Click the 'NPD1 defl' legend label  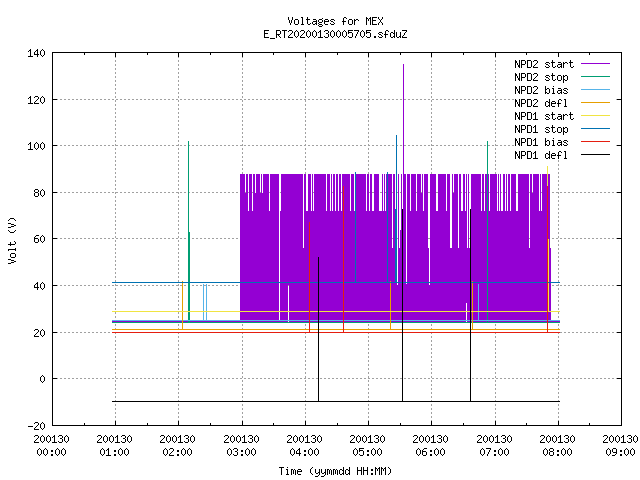click(x=541, y=156)
